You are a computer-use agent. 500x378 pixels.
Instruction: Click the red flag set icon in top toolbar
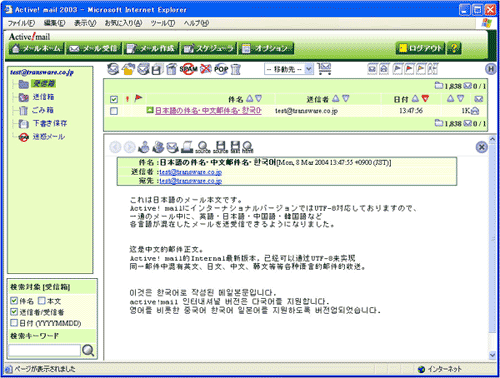click(409, 69)
